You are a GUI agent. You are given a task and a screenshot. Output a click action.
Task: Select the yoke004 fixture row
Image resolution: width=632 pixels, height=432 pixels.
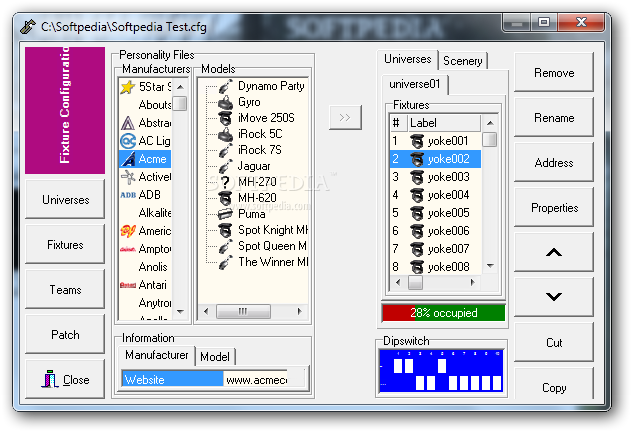436,195
